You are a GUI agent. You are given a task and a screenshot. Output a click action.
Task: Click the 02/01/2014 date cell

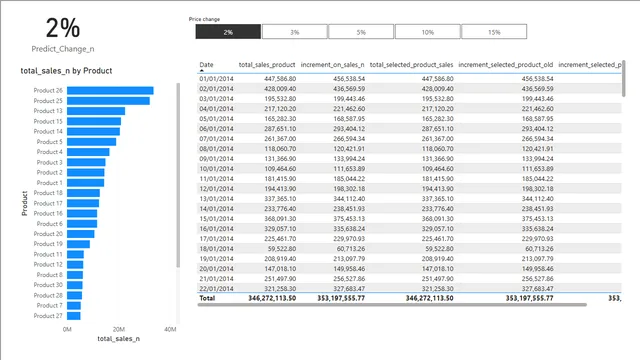coord(216,89)
